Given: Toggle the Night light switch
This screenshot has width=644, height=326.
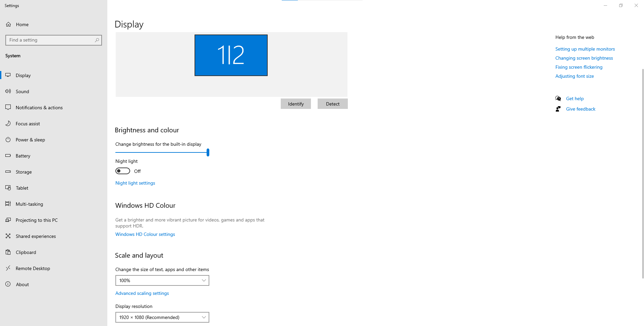Looking at the screenshot, I should pyautogui.click(x=123, y=171).
